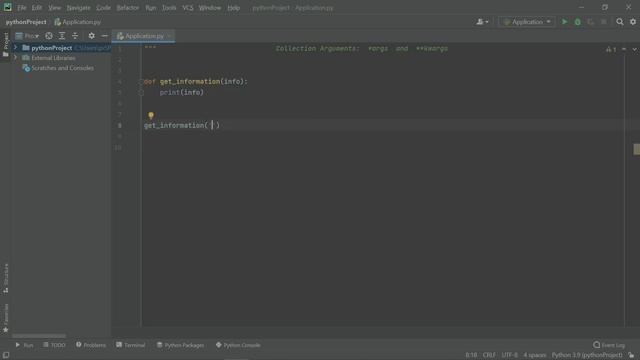The width and height of the screenshot is (640, 360).
Task: Open Project panel options gear icon
Action: [x=91, y=36]
